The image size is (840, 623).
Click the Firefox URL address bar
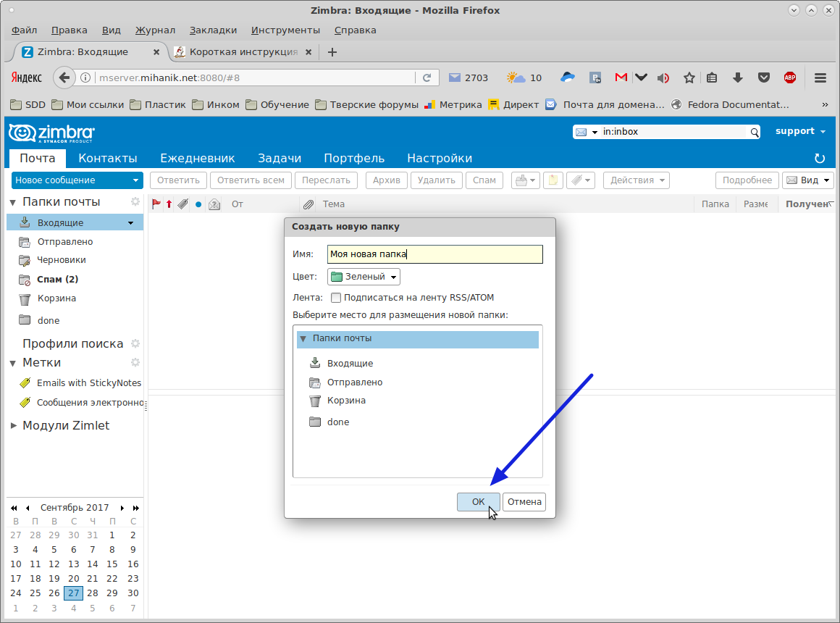(255, 78)
